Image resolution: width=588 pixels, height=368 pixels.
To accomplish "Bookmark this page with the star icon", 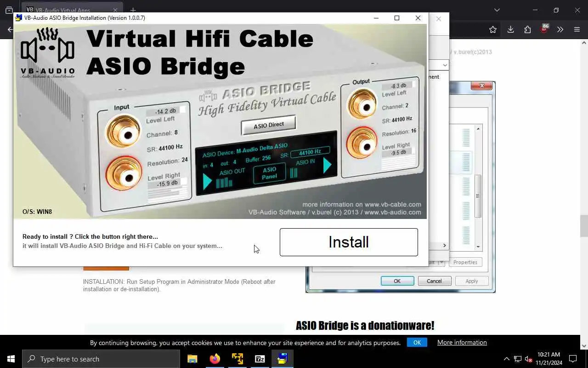I will (x=493, y=29).
